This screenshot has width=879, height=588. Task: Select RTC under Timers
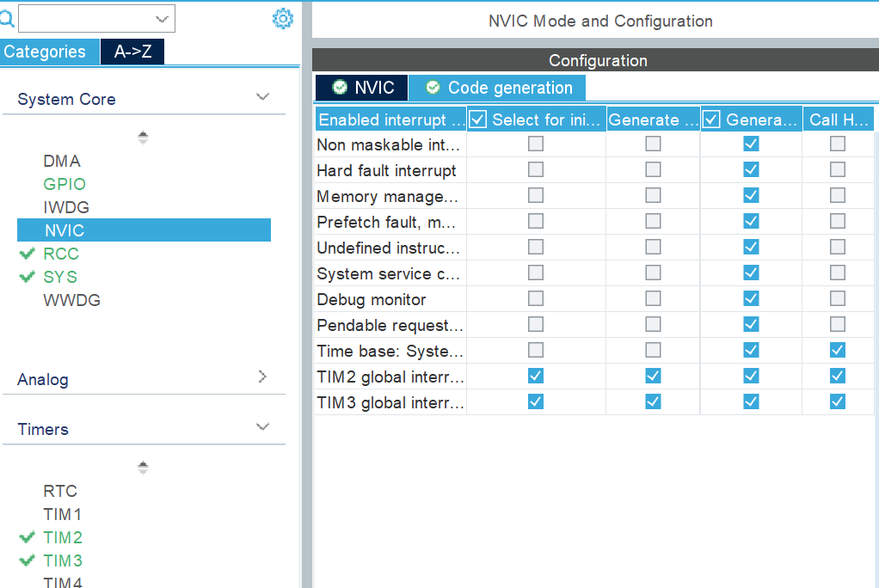coord(60,491)
